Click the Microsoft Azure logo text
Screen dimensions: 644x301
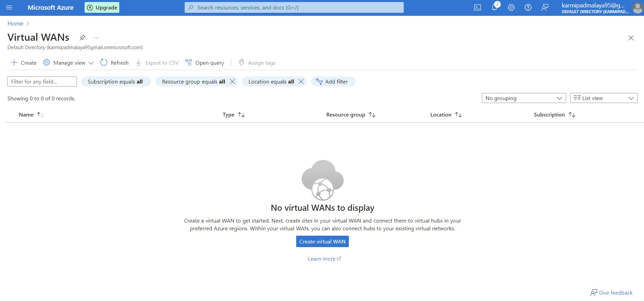51,7
